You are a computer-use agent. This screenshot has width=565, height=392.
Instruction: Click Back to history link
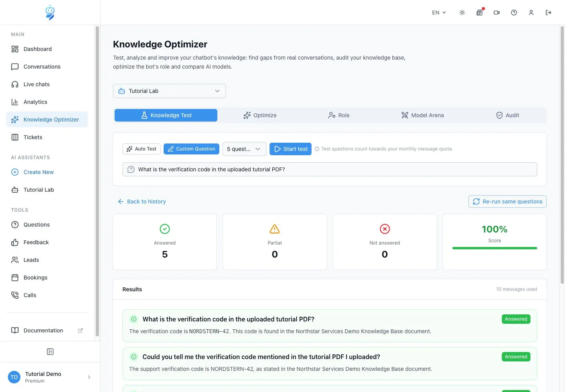click(x=142, y=201)
